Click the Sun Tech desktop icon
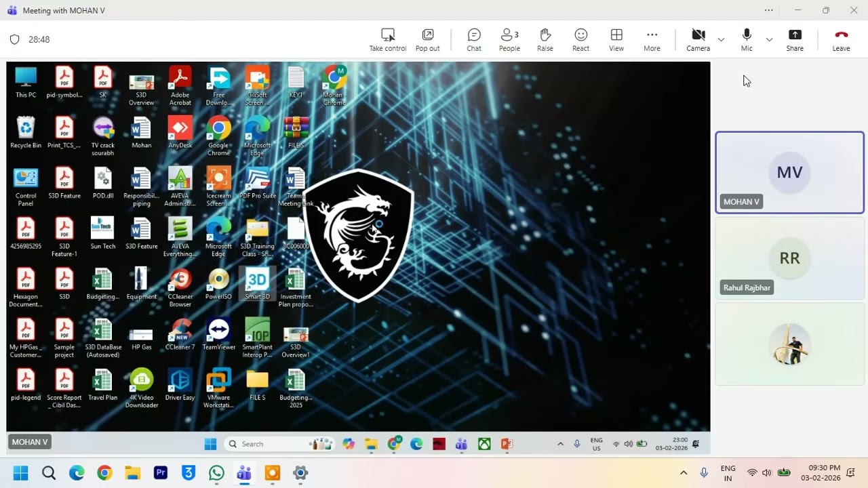 [x=103, y=233]
